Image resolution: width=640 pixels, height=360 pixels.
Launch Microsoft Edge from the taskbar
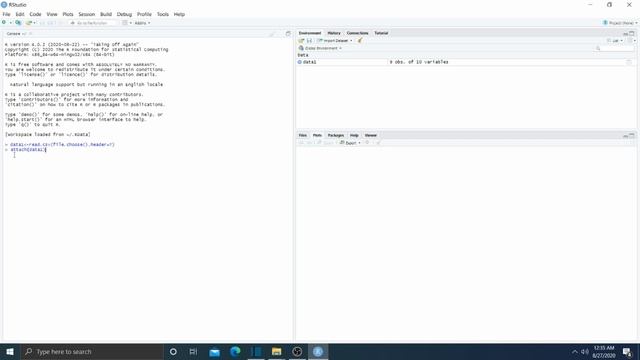(235, 351)
